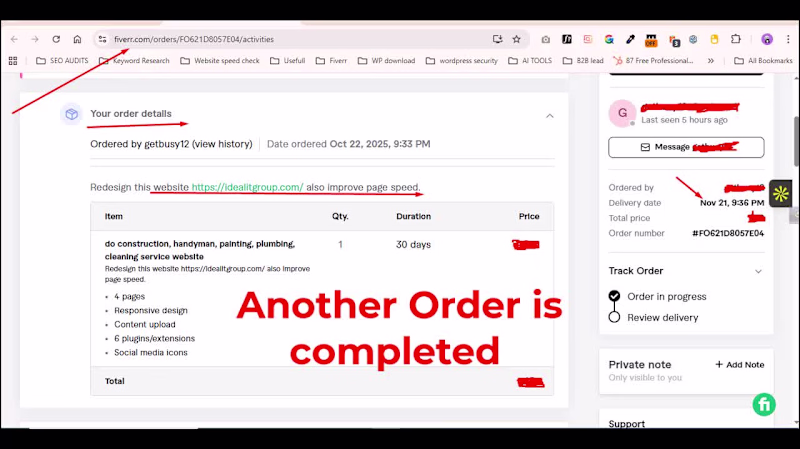Click the buyer avatar letter G
Screen dimensions: 800x449
(622, 113)
